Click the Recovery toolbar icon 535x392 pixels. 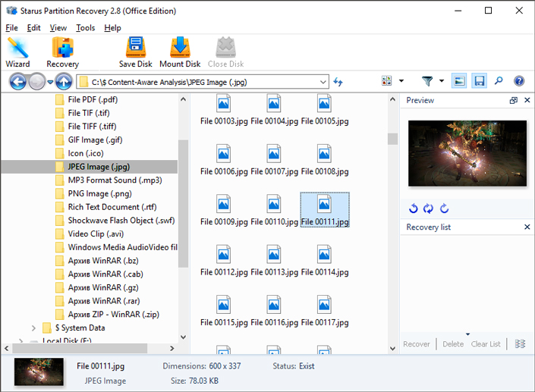[62, 52]
